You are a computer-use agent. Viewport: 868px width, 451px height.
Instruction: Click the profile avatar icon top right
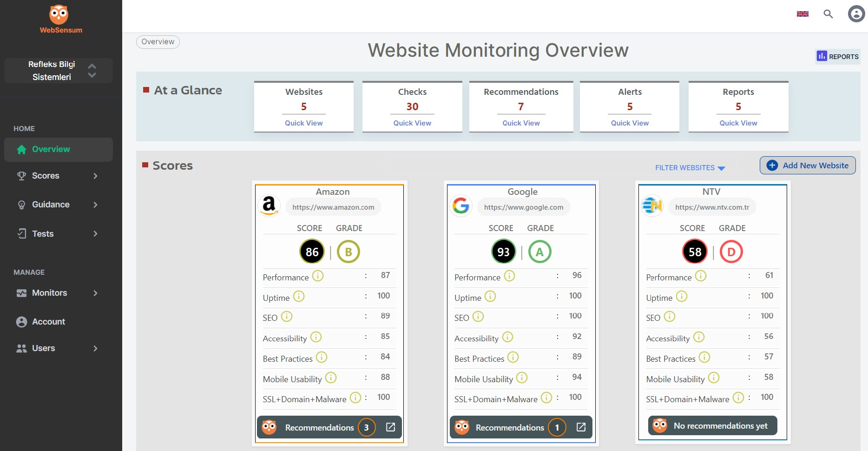856,14
